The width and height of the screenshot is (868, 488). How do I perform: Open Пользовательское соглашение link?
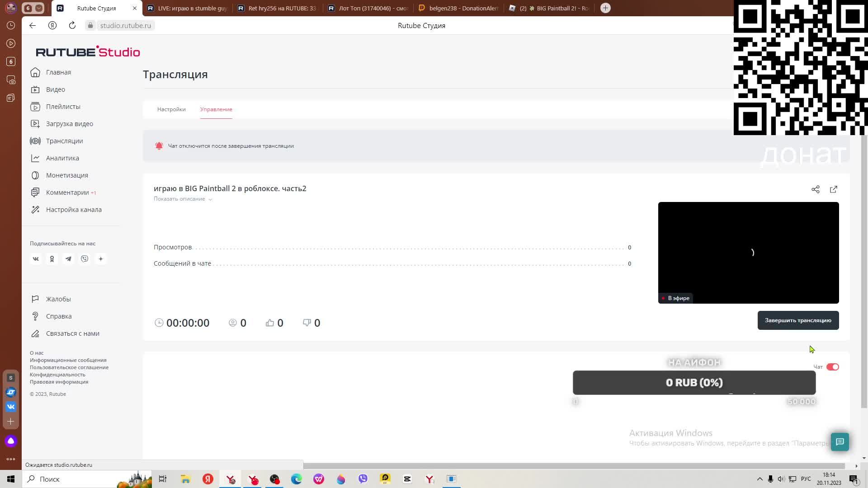pos(69,367)
